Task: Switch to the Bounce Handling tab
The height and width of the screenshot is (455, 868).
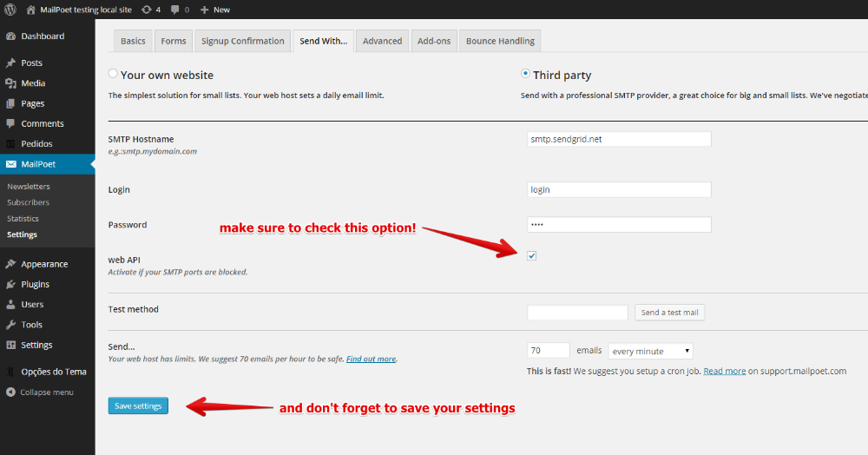Action: [x=501, y=41]
